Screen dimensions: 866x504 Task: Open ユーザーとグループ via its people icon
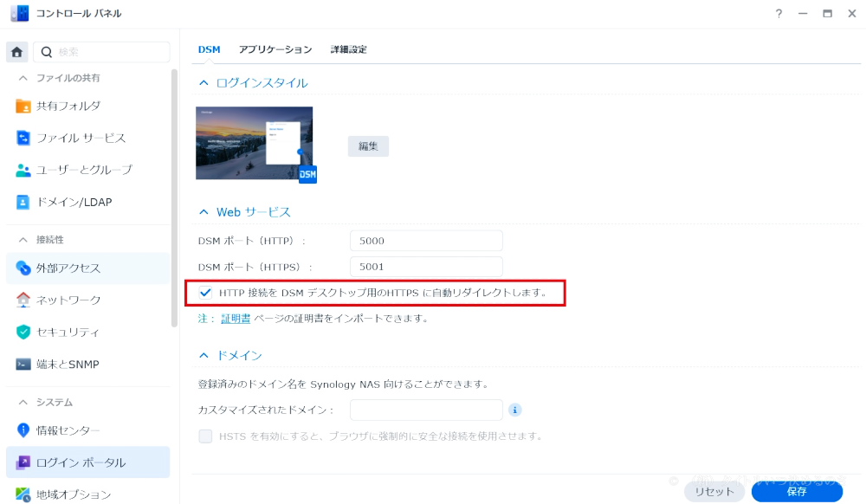click(23, 170)
